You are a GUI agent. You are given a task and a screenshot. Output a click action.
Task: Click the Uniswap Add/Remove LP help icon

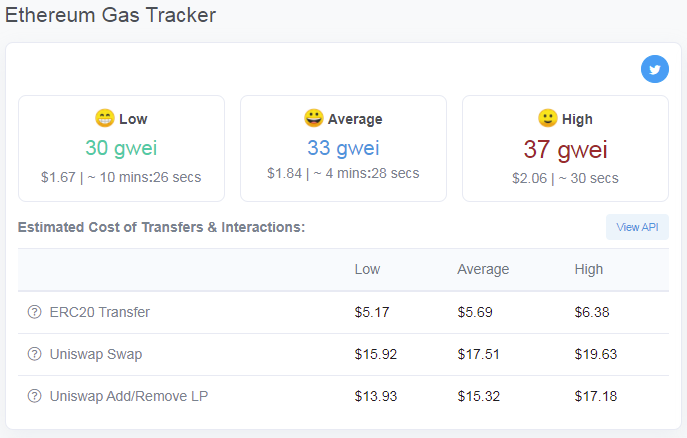[x=34, y=396]
